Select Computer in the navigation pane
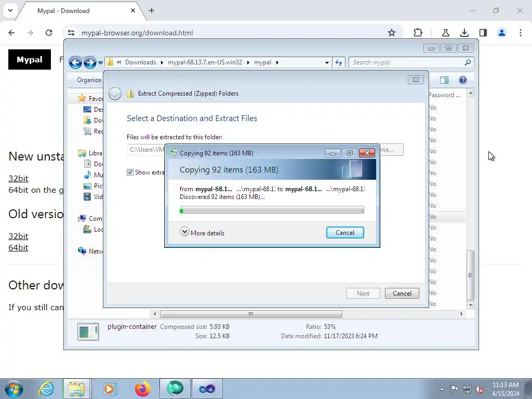The width and height of the screenshot is (532, 399). pos(90,219)
